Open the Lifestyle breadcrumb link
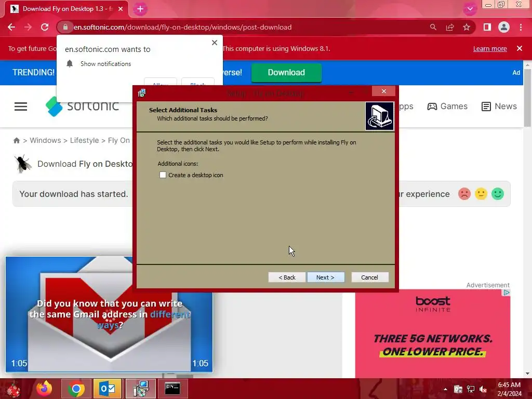Screen dimensions: 532x399 85,140
